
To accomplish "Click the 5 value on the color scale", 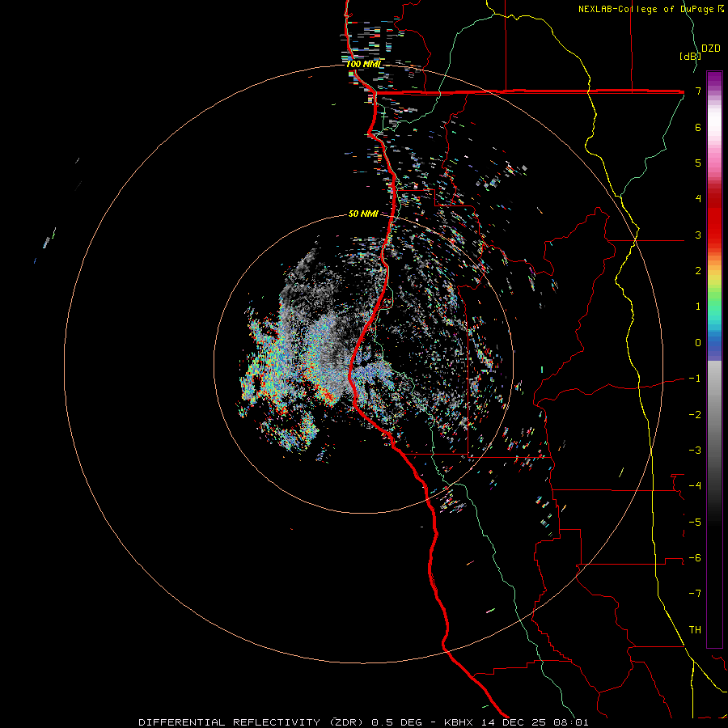I will click(698, 163).
